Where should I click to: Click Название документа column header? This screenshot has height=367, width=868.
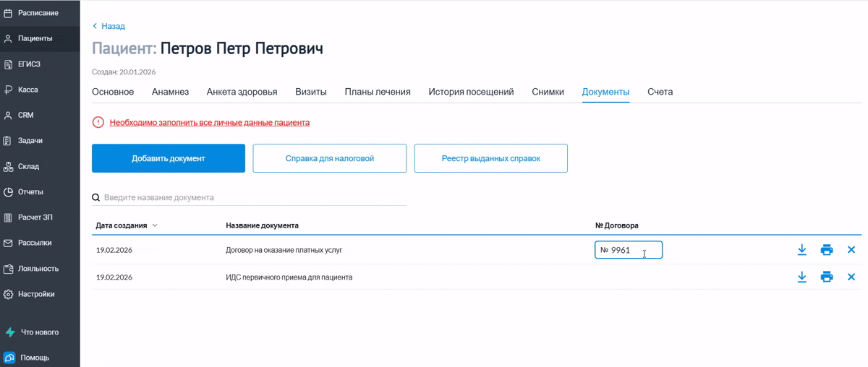pyautogui.click(x=262, y=225)
